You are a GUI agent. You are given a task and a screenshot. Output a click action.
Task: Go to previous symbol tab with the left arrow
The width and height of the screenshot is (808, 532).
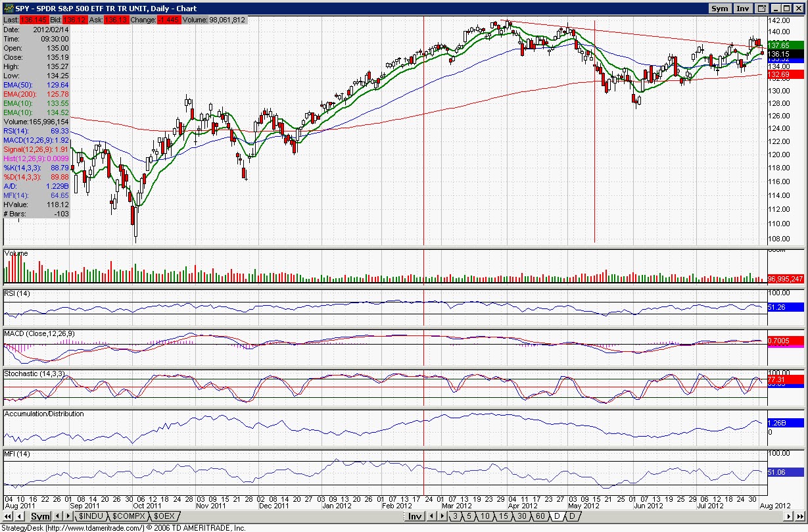(x=57, y=516)
